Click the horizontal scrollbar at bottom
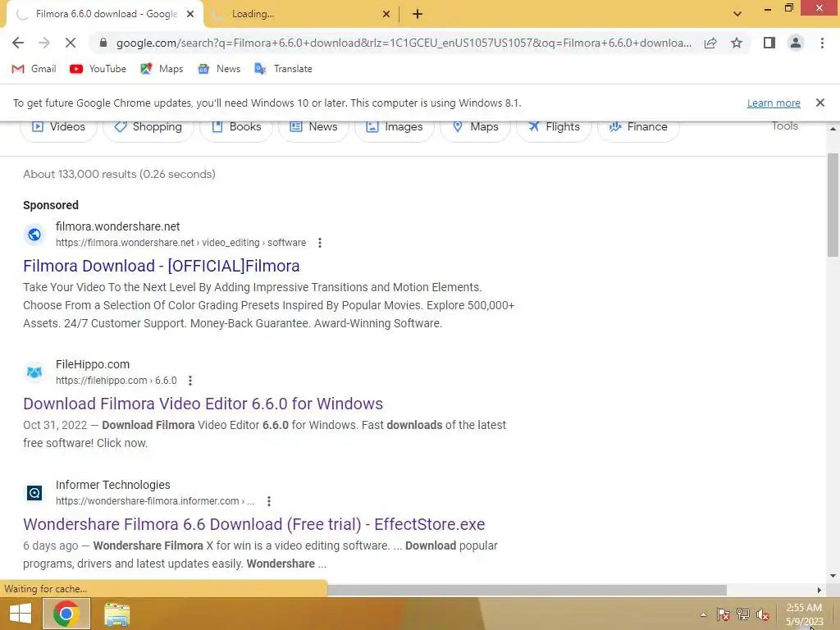 527,590
